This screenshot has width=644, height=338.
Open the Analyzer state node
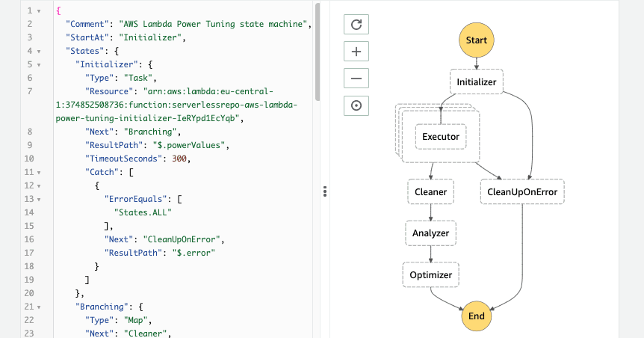430,233
